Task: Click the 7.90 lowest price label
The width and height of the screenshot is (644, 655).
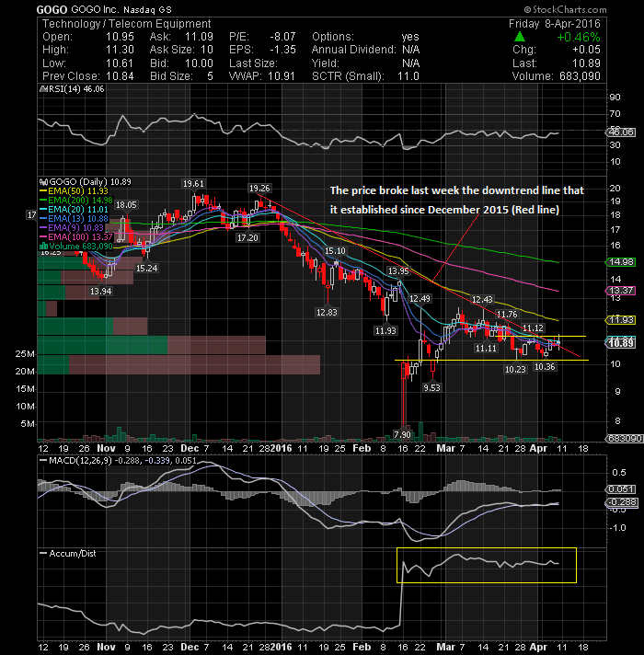Action: click(402, 435)
